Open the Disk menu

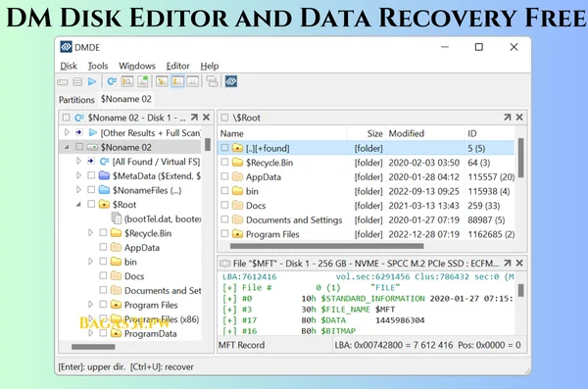click(69, 66)
